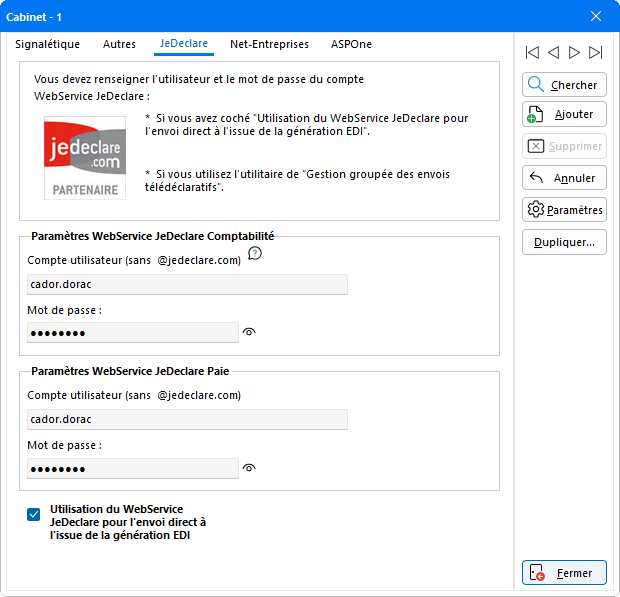Go to the last record

click(x=596, y=52)
